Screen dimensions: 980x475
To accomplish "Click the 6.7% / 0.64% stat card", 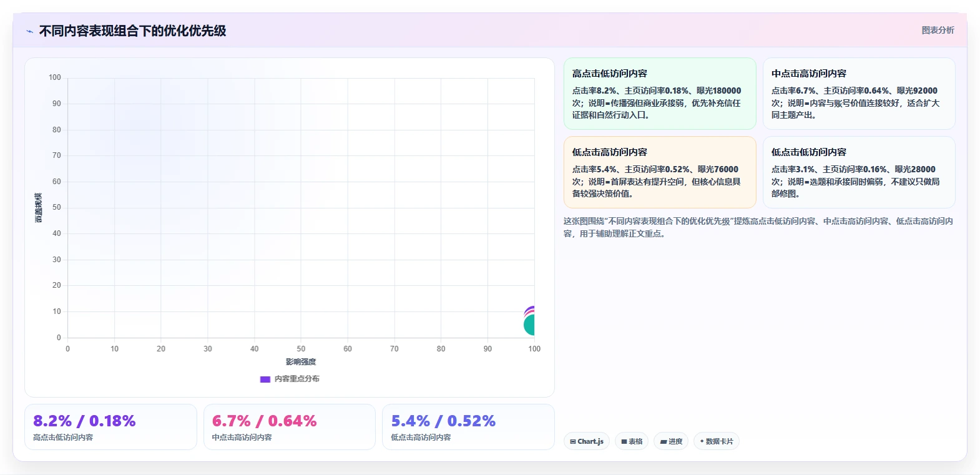I will (290, 427).
